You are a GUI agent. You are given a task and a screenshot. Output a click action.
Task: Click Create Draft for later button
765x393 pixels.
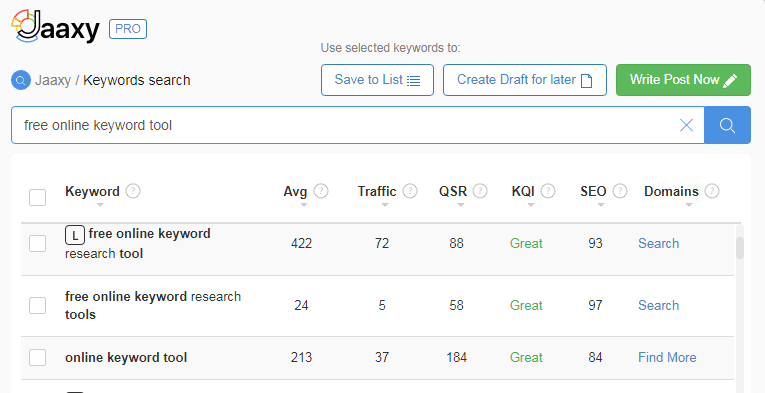[x=524, y=80]
